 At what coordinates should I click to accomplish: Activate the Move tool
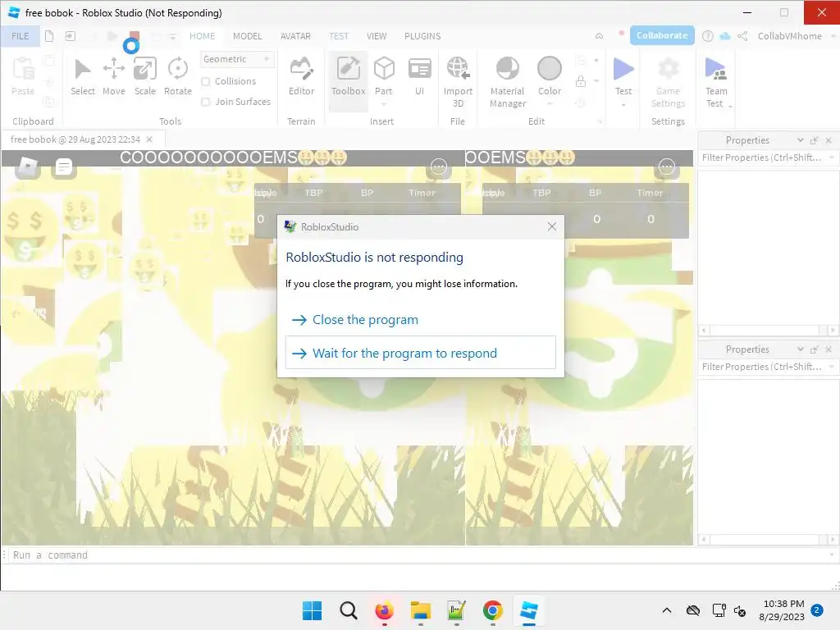(x=113, y=77)
